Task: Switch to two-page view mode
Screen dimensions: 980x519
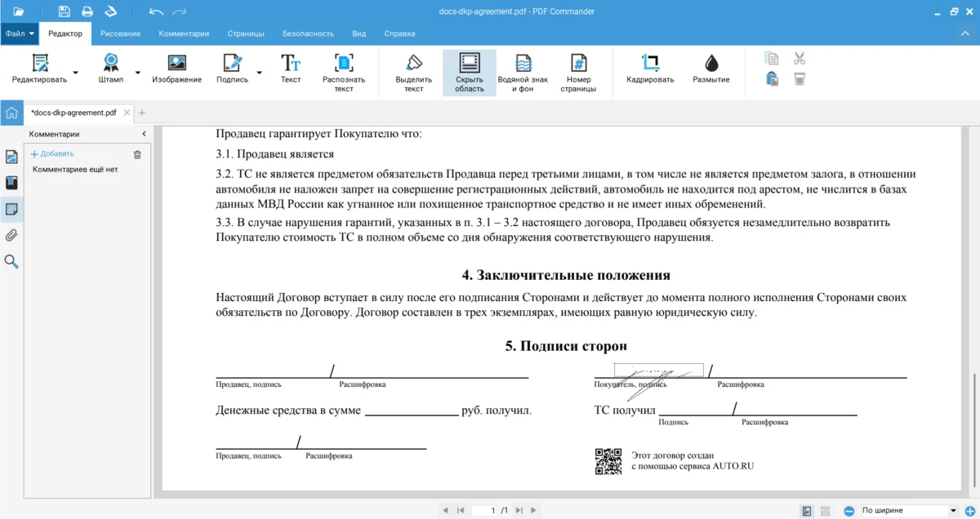Action: (x=825, y=511)
